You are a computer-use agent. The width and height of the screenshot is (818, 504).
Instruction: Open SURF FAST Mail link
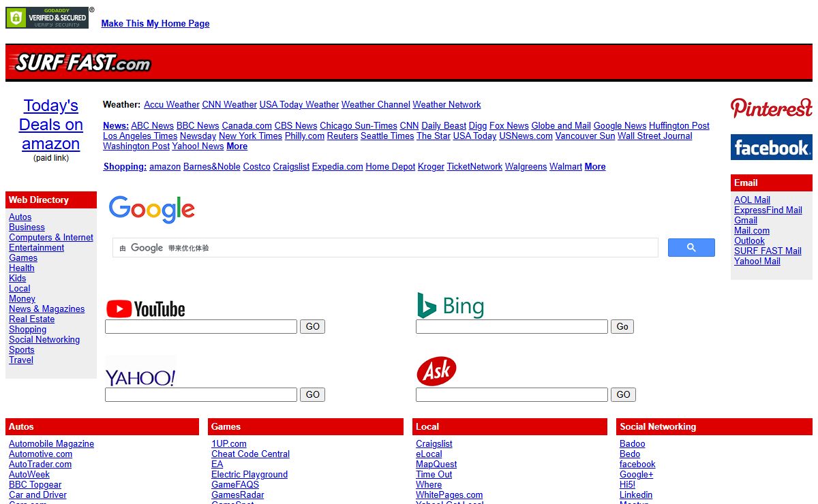point(768,251)
